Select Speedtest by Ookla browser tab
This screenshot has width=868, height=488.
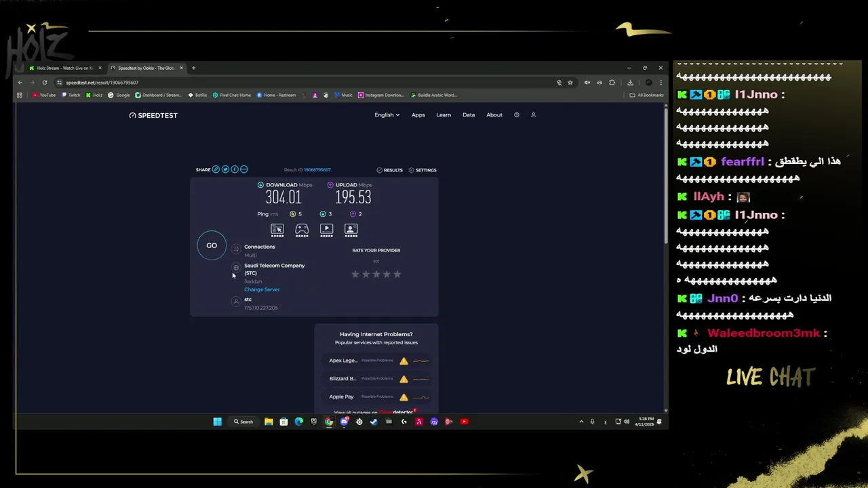146,68
